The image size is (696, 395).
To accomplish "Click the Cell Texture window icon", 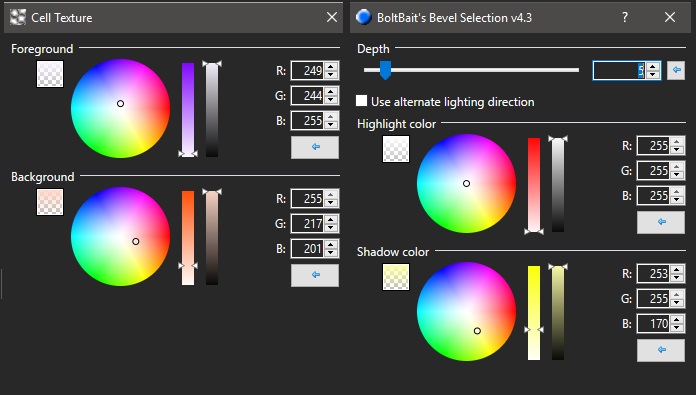I will pos(18,17).
